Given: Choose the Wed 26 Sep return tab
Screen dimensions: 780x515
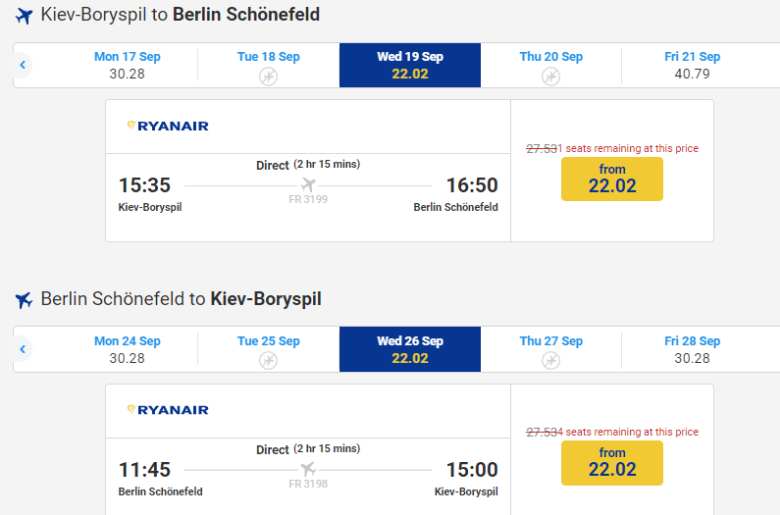Looking at the screenshot, I should click(410, 349).
